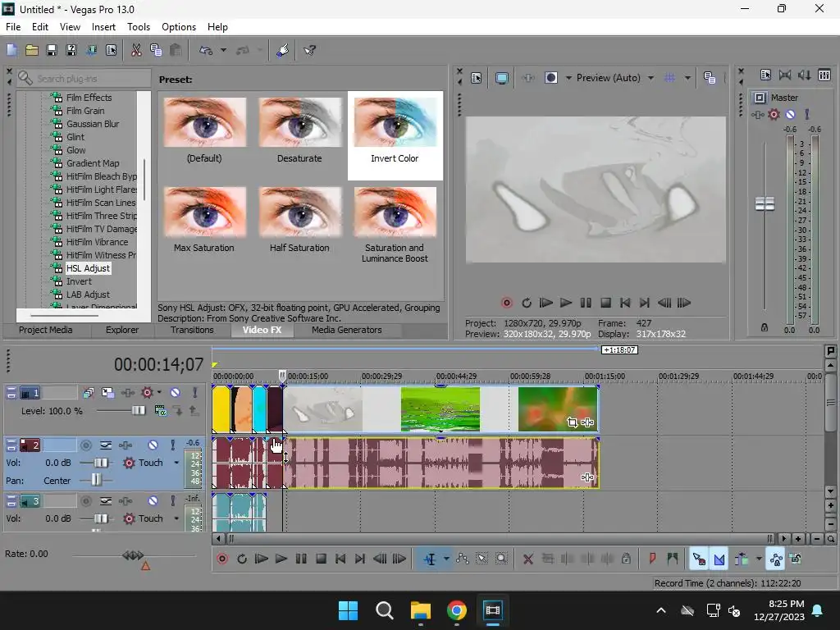Open the Split Screen View dropdown arrow

(x=568, y=78)
